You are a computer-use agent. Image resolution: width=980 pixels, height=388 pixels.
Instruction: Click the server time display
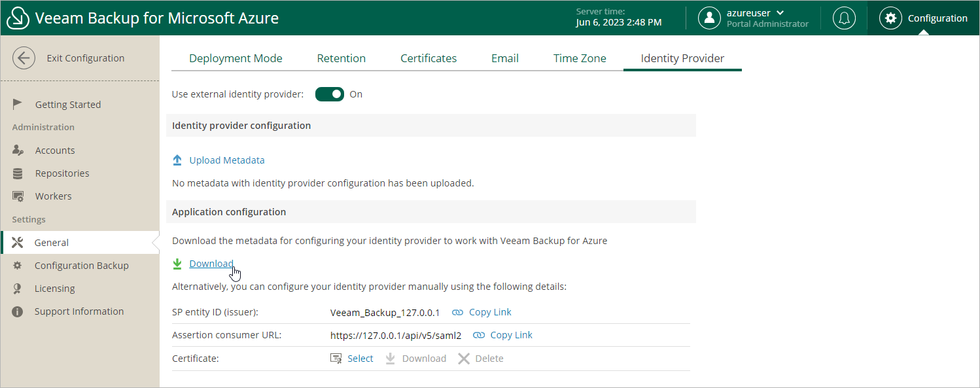(619, 18)
